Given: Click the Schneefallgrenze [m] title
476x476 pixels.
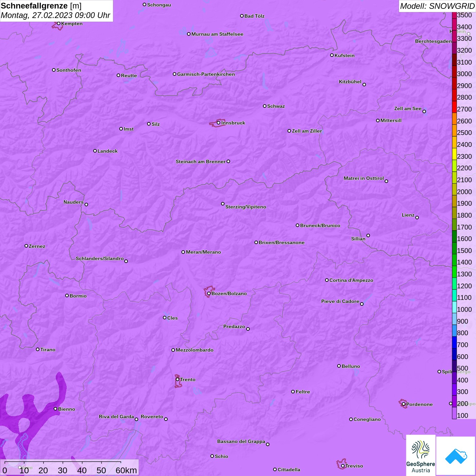Looking at the screenshot, I should point(41,6).
